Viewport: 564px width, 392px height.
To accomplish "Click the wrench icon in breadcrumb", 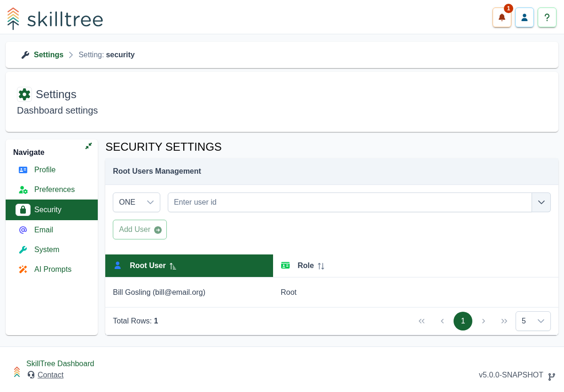I will click(25, 55).
